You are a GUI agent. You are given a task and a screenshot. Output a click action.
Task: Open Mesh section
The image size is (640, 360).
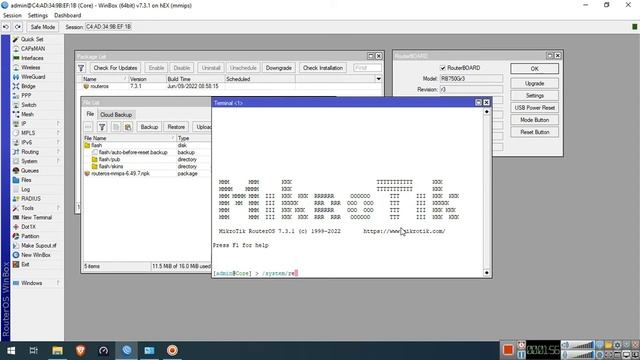pos(27,114)
